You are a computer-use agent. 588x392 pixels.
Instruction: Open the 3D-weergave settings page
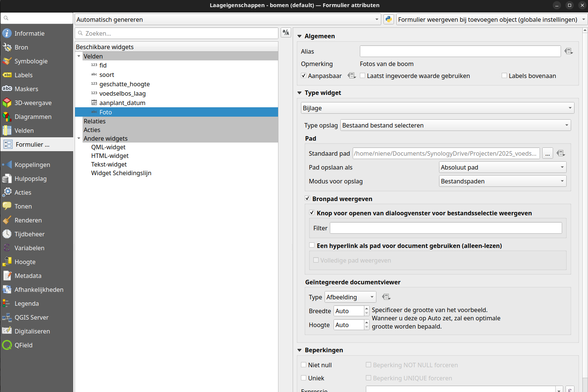click(x=33, y=103)
